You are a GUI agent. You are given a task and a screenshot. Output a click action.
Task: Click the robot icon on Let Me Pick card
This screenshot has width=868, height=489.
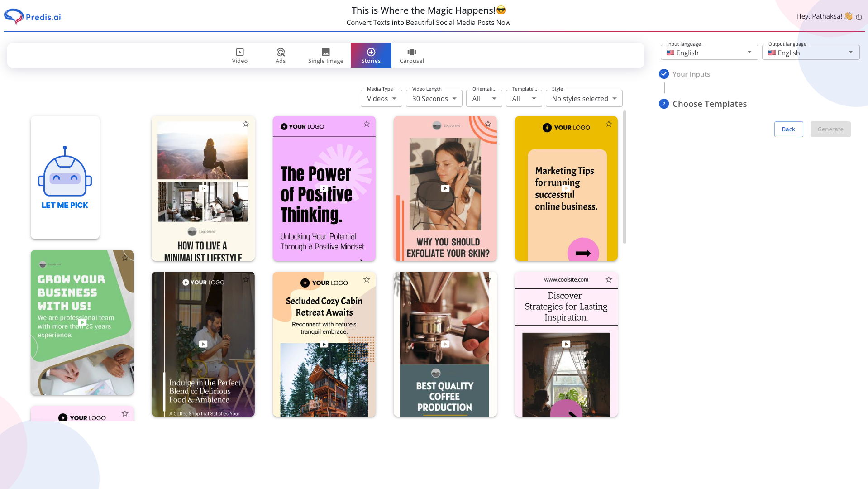coord(65,171)
